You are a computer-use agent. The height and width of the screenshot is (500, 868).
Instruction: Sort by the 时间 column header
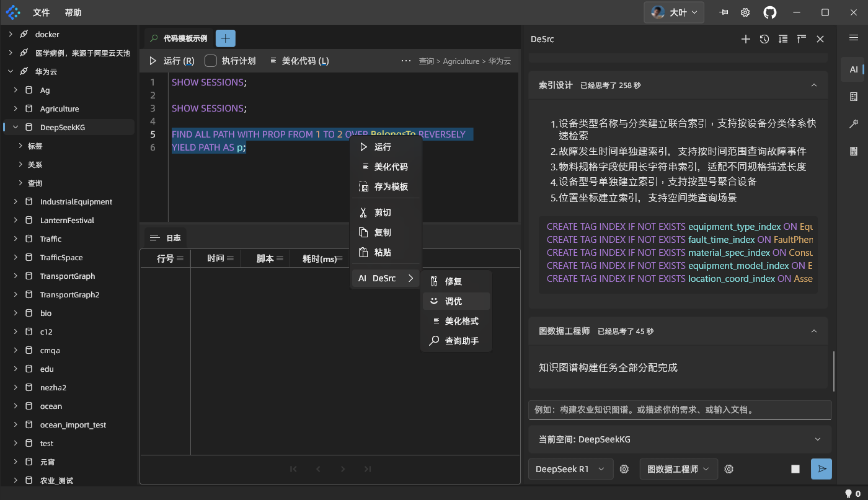216,258
